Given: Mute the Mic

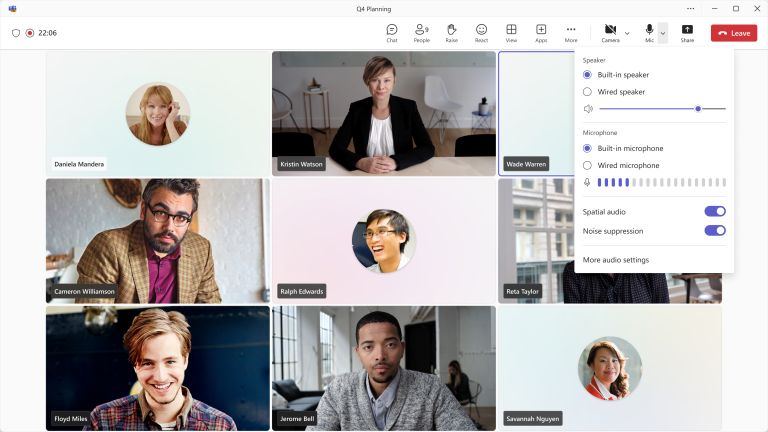Looking at the screenshot, I should pos(649,33).
